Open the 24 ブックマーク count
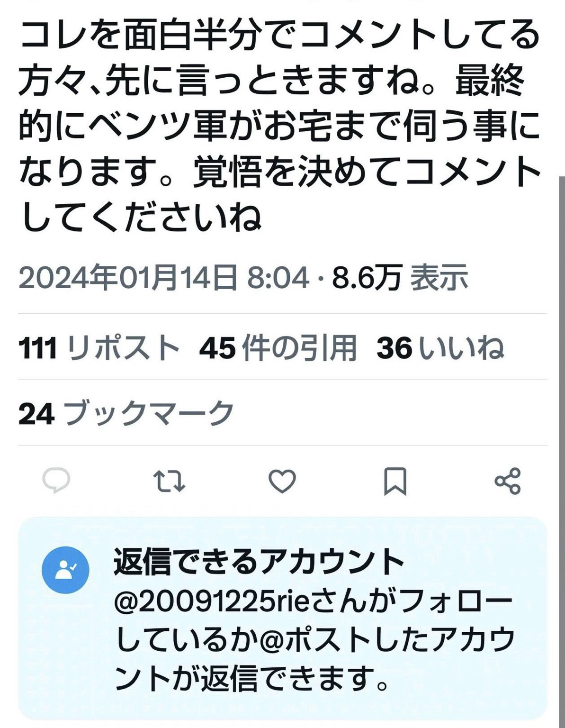 pos(126,413)
